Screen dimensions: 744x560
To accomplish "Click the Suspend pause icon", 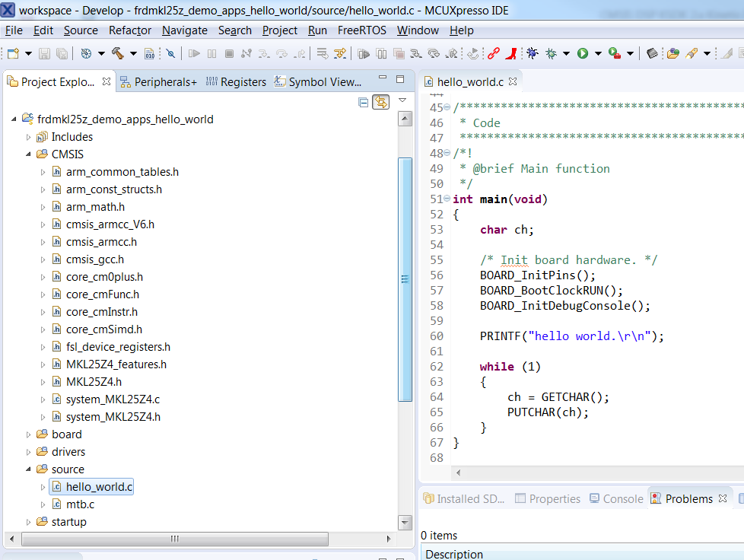I will [211, 53].
